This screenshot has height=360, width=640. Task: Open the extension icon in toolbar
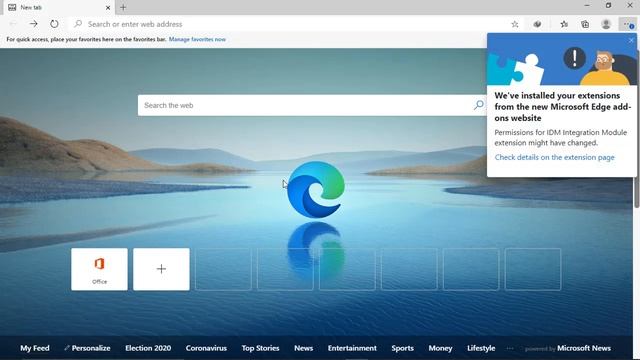[538, 24]
